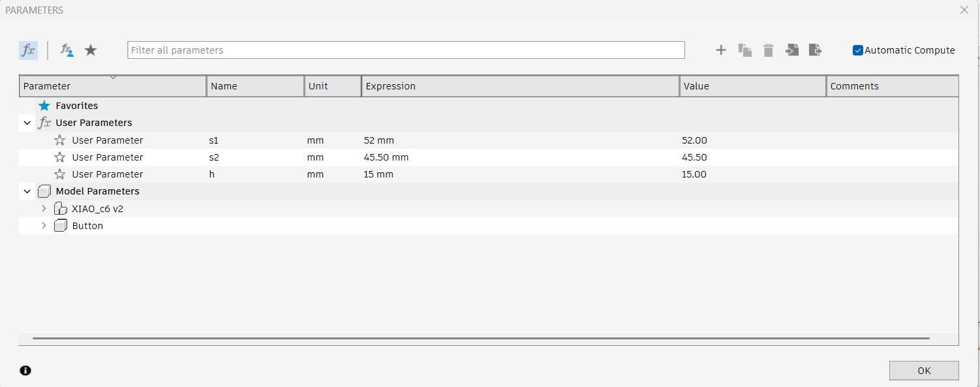
Task: Show only user parameters filter icon
Action: coord(67,50)
